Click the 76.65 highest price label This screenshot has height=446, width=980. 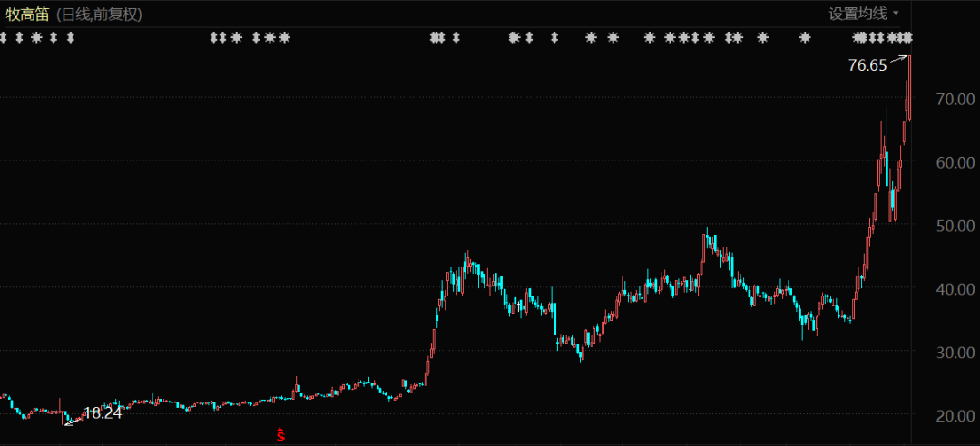(867, 65)
